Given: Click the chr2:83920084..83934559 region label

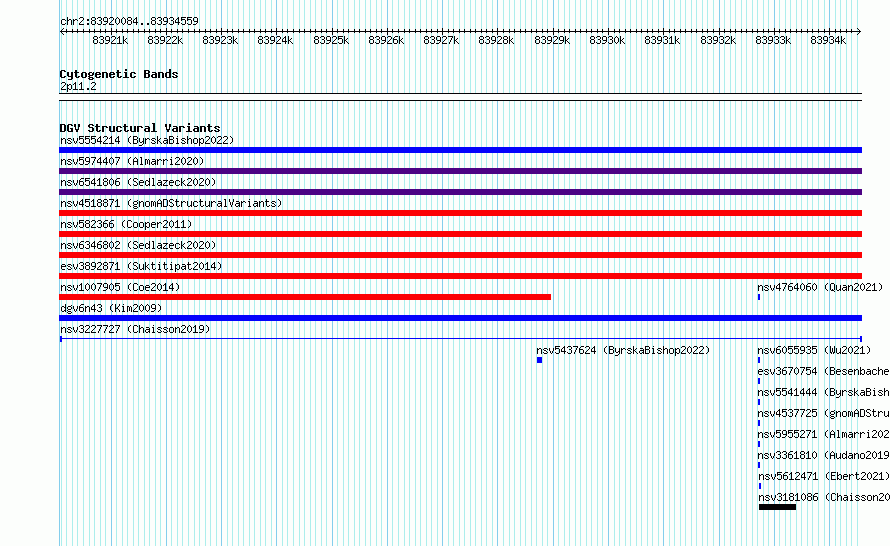Looking at the screenshot, I should (129, 21).
